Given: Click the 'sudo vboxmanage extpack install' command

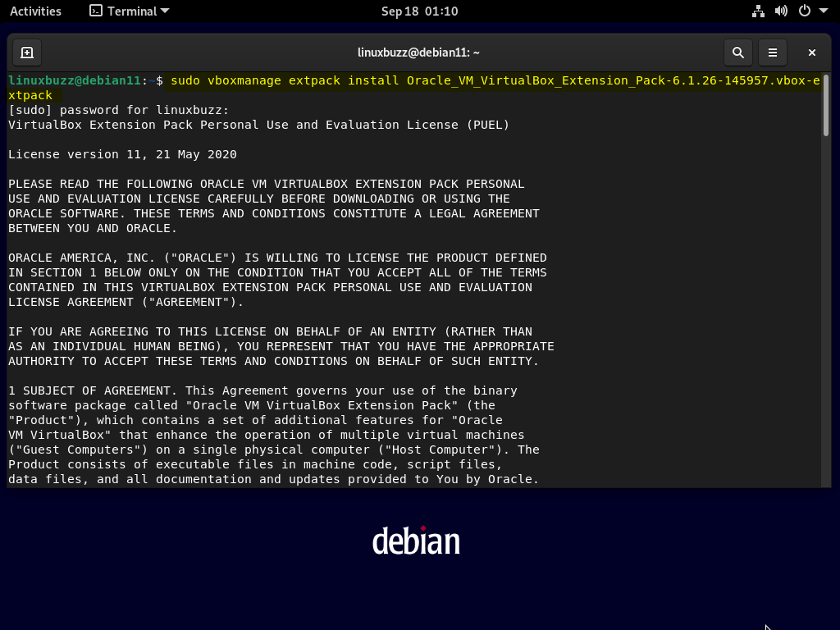Looking at the screenshot, I should click(x=285, y=80).
